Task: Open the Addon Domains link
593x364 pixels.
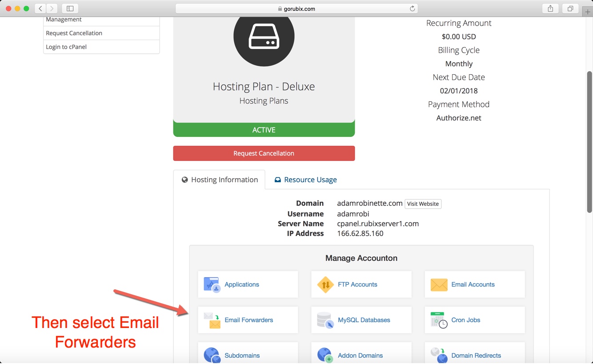Action: pos(361,356)
